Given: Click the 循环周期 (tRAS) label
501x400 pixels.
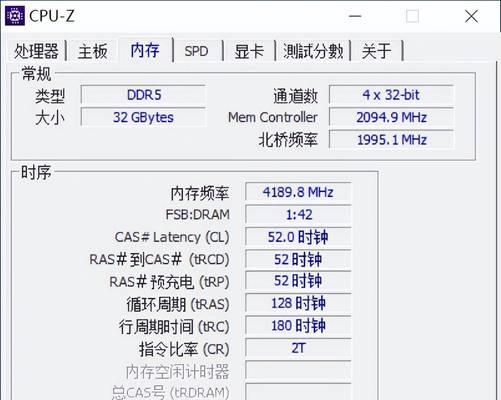Looking at the screenshot, I should (x=178, y=304).
